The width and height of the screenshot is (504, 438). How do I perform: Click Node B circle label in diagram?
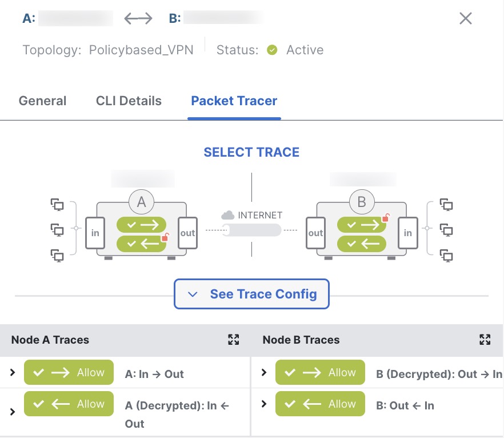coord(362,202)
